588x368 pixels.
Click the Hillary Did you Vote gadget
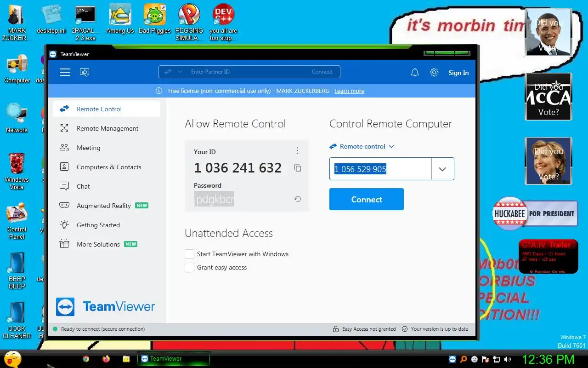548,161
